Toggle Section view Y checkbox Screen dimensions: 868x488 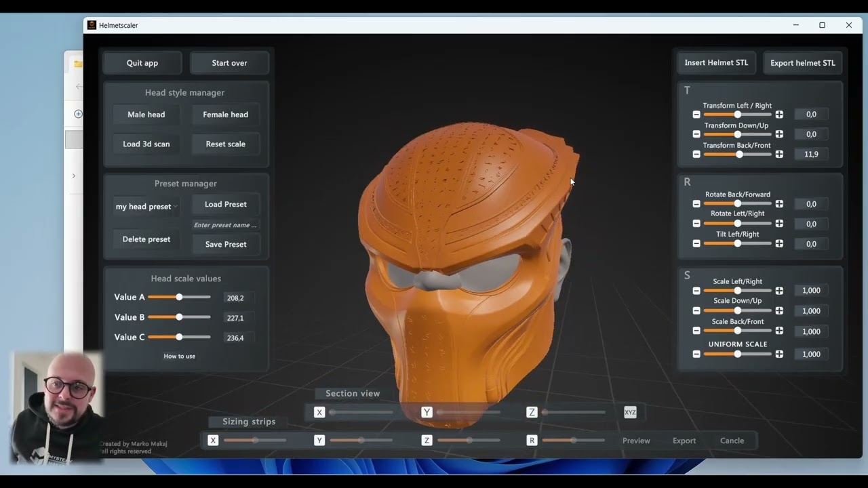427,412
